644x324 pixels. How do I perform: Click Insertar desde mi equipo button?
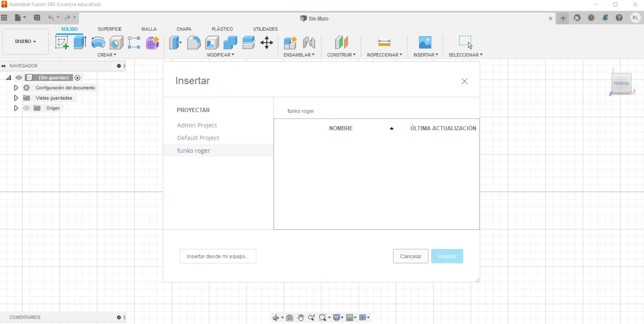pos(218,256)
